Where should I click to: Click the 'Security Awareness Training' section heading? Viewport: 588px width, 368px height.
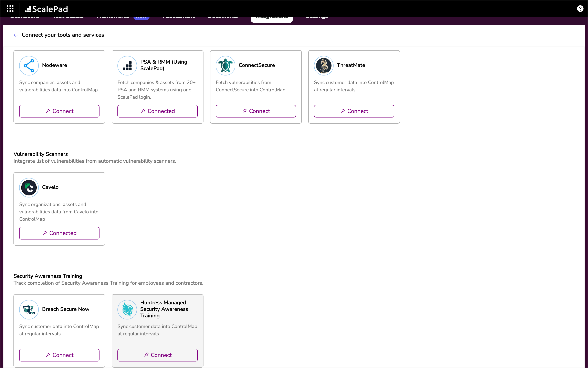[48, 276]
